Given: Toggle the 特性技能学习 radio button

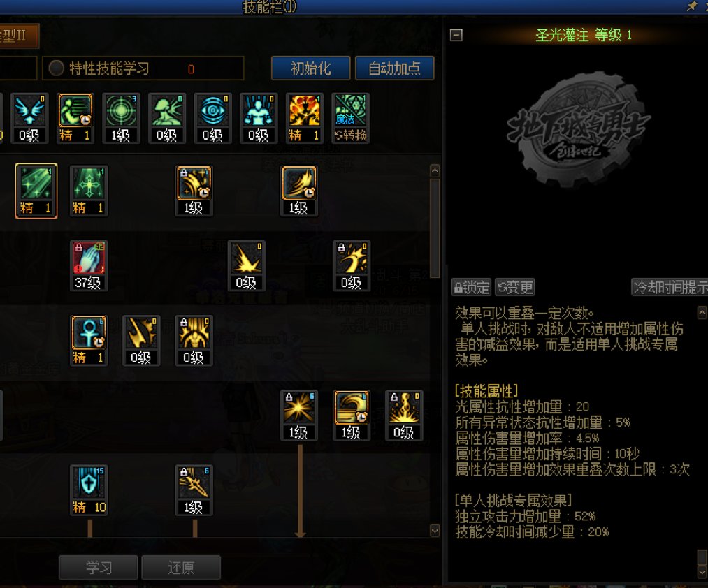Looking at the screenshot, I should click(57, 68).
